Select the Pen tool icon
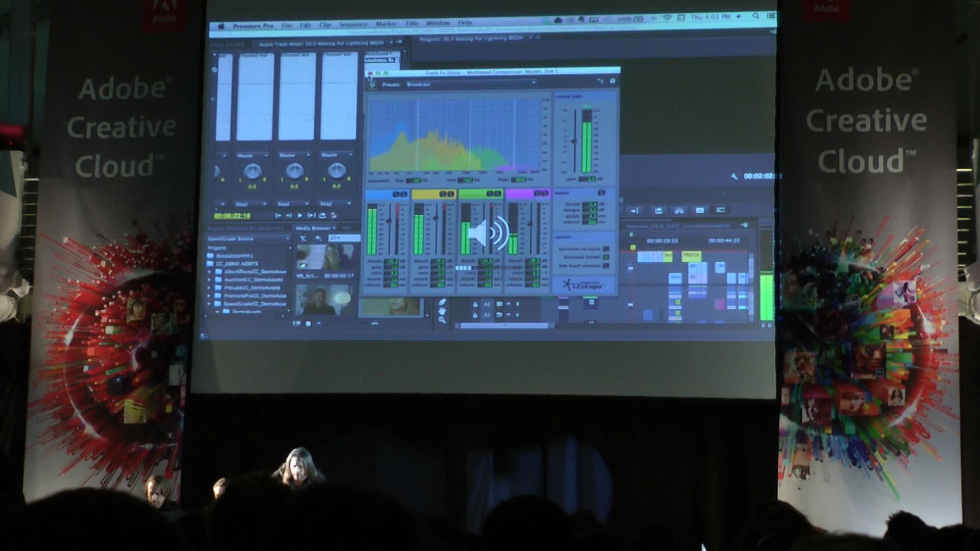The width and height of the screenshot is (980, 551). [x=442, y=302]
